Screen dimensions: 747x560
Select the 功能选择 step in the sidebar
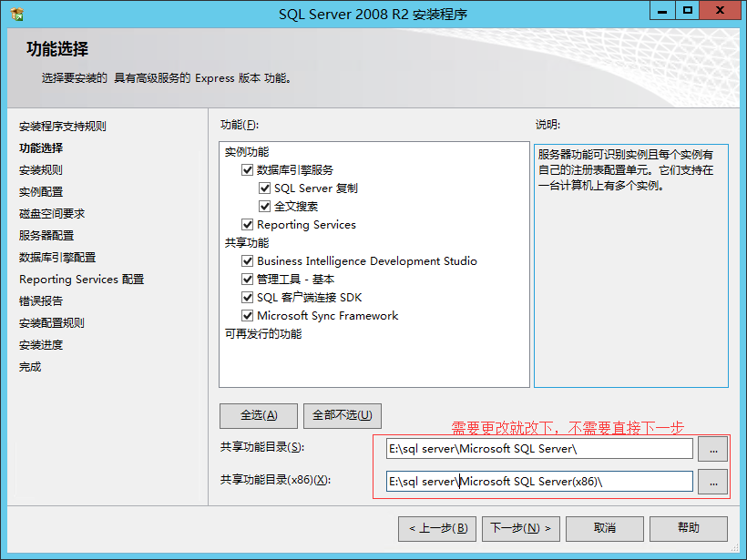point(41,148)
